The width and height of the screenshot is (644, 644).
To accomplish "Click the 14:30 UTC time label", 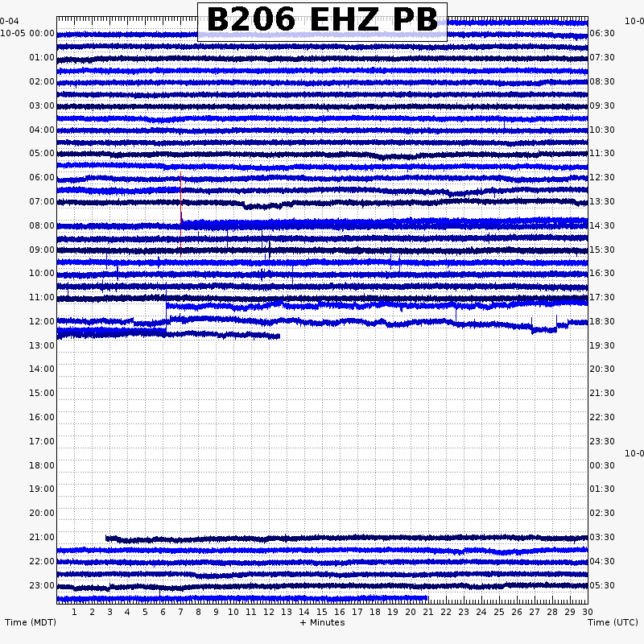I will [x=602, y=226].
